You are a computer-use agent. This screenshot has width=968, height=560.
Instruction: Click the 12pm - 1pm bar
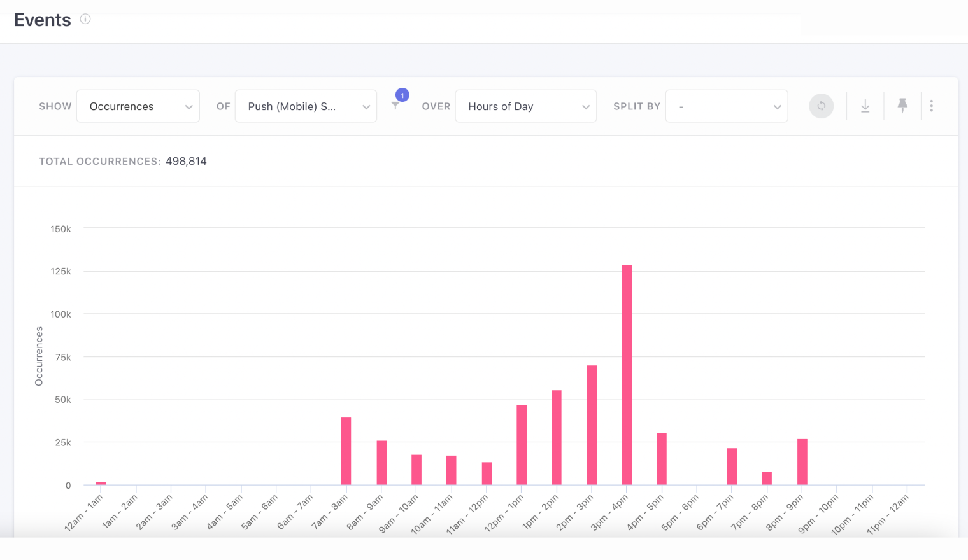(x=522, y=445)
